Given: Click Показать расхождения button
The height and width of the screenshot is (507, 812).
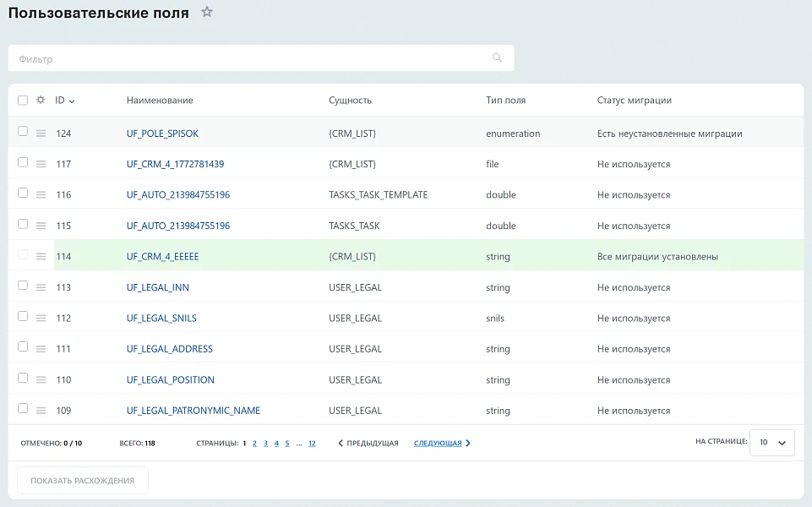Looking at the screenshot, I should click(83, 481).
